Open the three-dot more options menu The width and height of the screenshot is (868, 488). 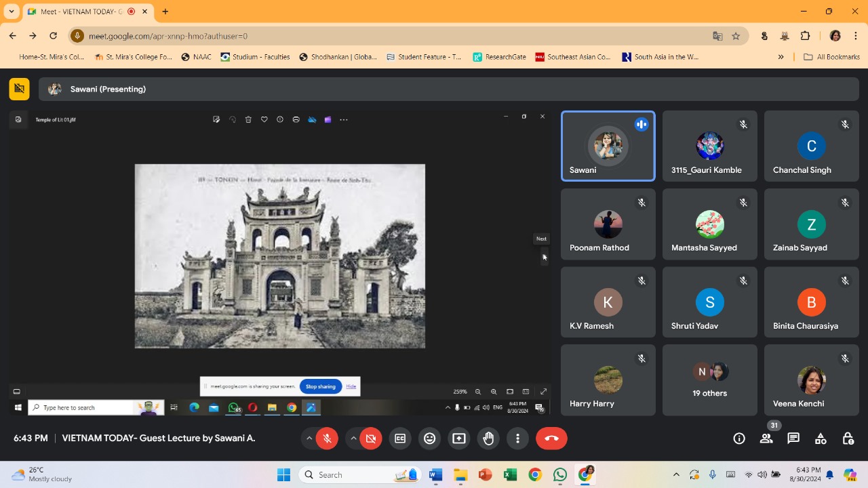pos(517,439)
